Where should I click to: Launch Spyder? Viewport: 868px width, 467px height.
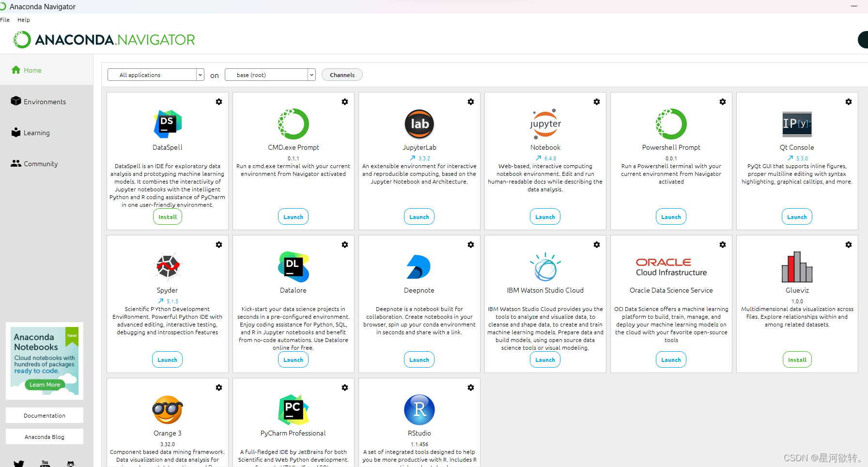(168, 359)
